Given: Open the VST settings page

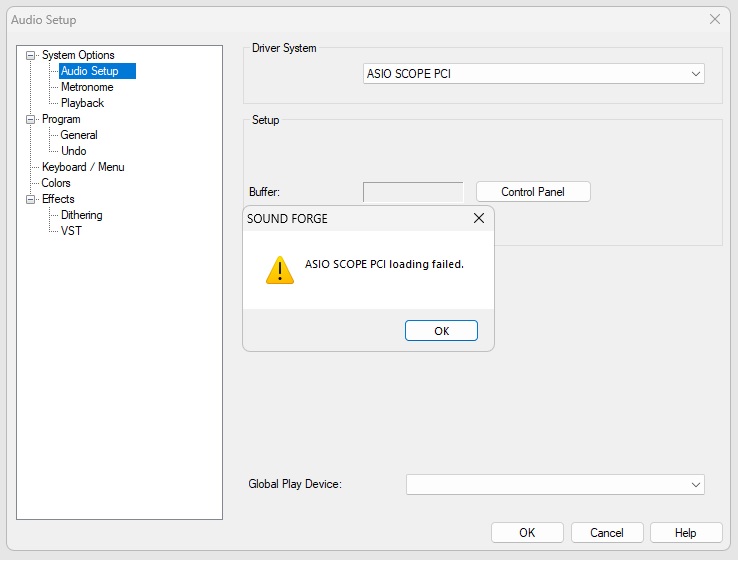Looking at the screenshot, I should (x=71, y=231).
